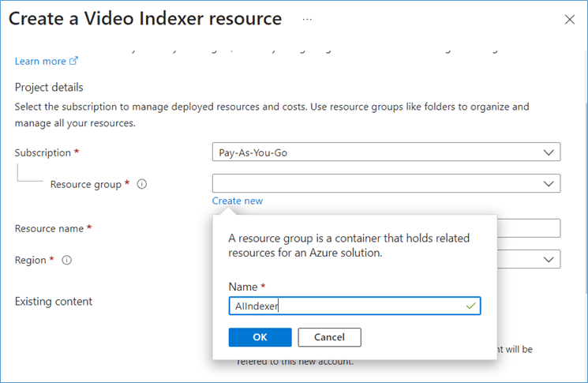Click the info icon beside Region

pos(67,260)
